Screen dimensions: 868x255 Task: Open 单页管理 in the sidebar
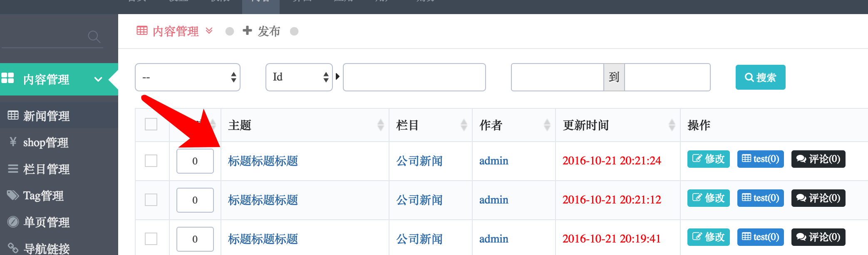click(46, 222)
